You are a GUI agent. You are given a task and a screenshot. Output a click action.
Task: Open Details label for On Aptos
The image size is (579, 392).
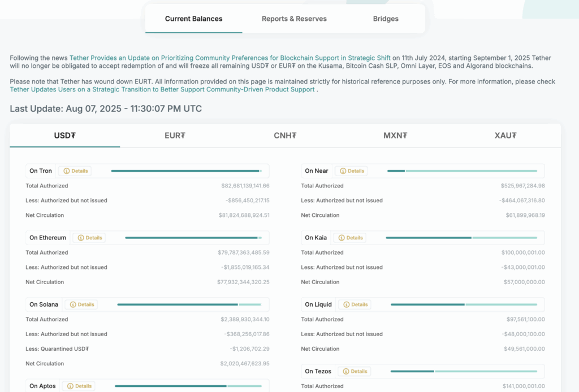[x=84, y=386]
